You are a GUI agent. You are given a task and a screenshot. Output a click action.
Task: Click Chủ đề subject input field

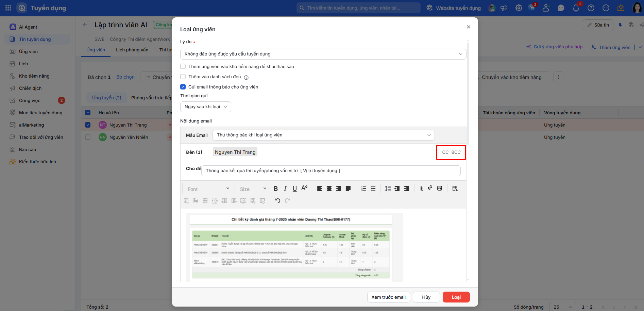pos(331,171)
